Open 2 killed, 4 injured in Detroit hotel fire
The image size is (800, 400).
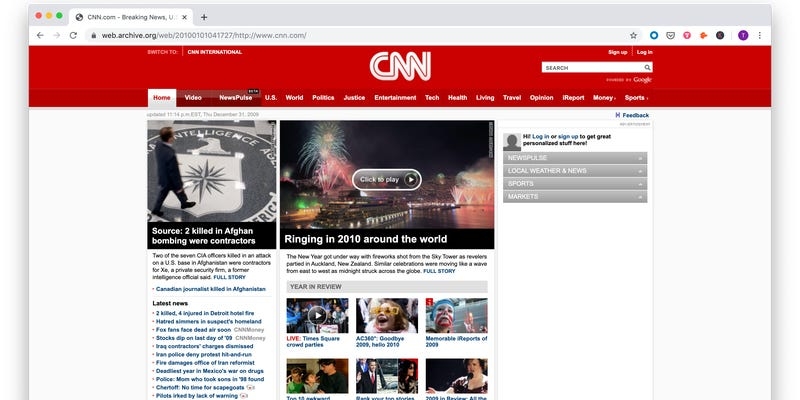click(205, 313)
